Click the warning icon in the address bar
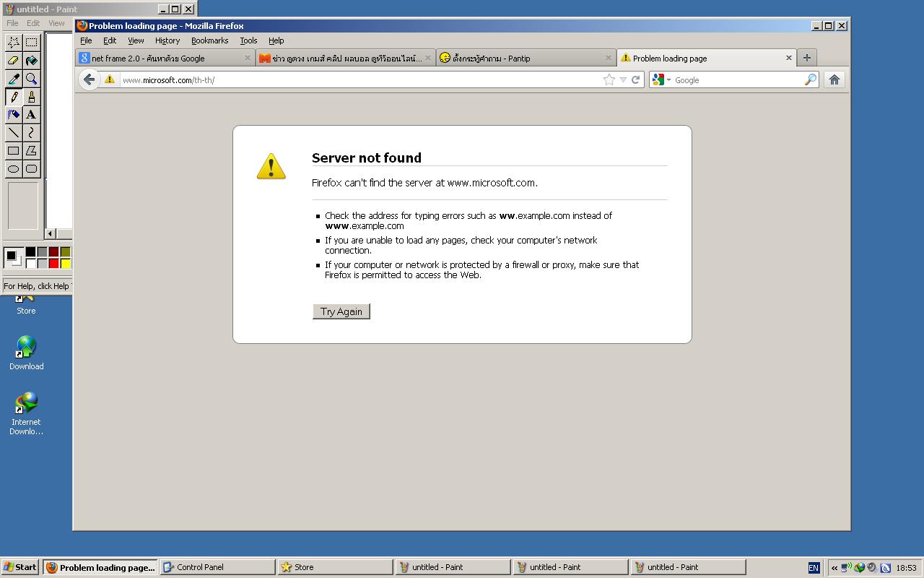924x578 pixels. click(x=110, y=79)
